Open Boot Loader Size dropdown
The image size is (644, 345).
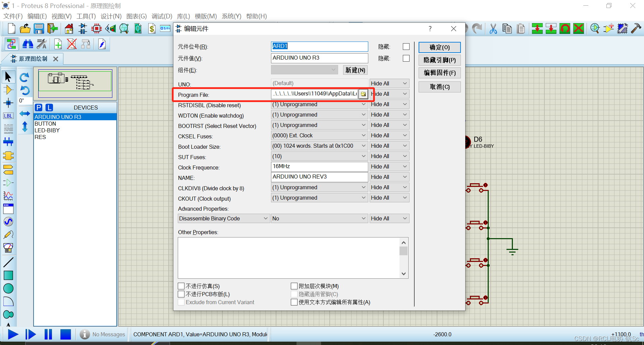tap(319, 146)
